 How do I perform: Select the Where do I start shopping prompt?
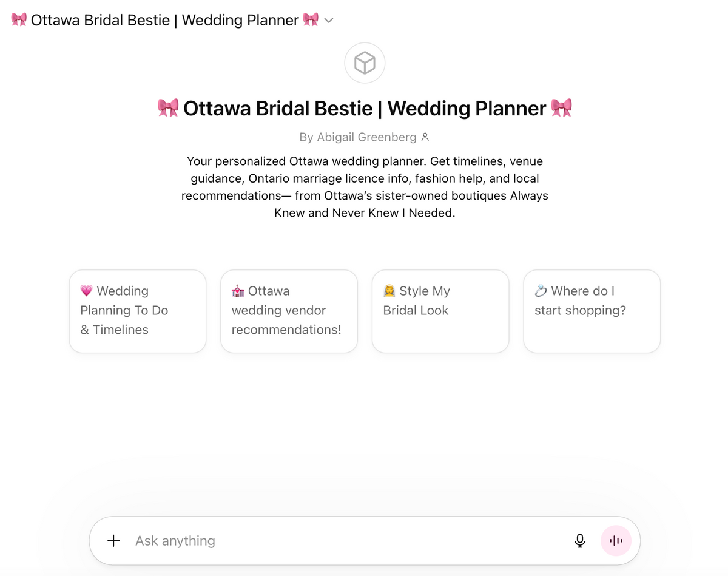592,311
